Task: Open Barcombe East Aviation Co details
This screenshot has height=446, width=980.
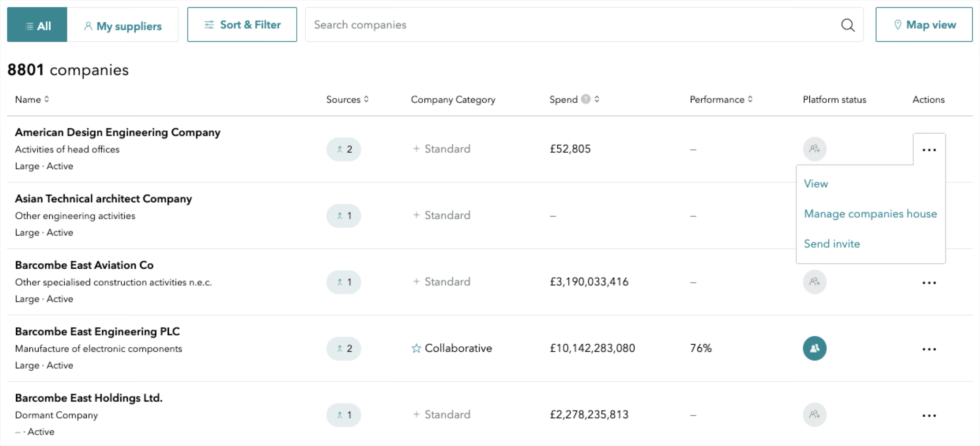Action: [84, 265]
